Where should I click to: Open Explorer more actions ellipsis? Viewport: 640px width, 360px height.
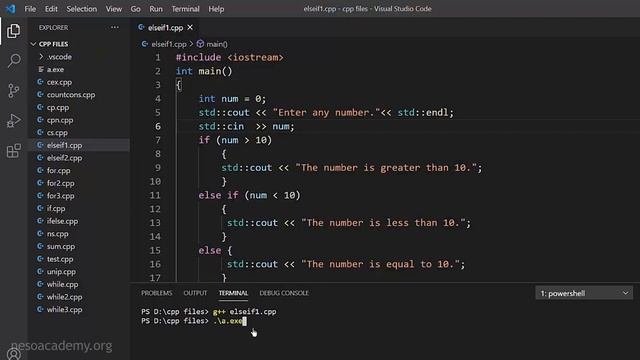click(x=115, y=27)
